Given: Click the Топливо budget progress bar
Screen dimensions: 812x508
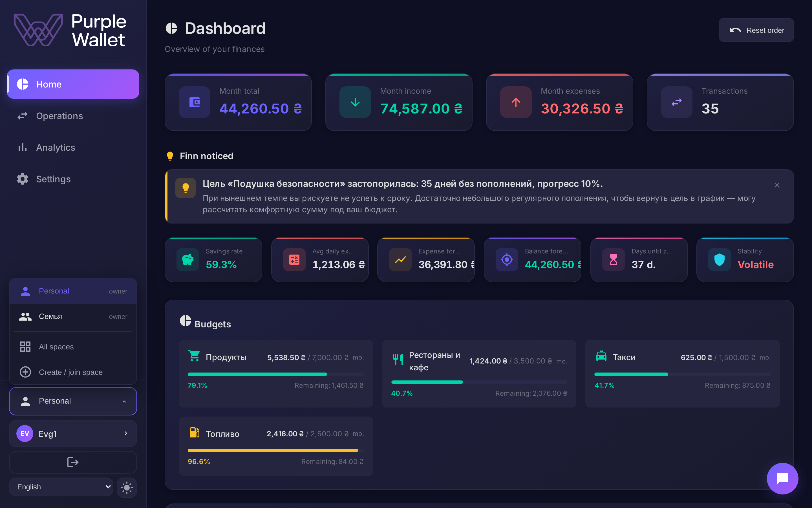Looking at the screenshot, I should [276, 450].
